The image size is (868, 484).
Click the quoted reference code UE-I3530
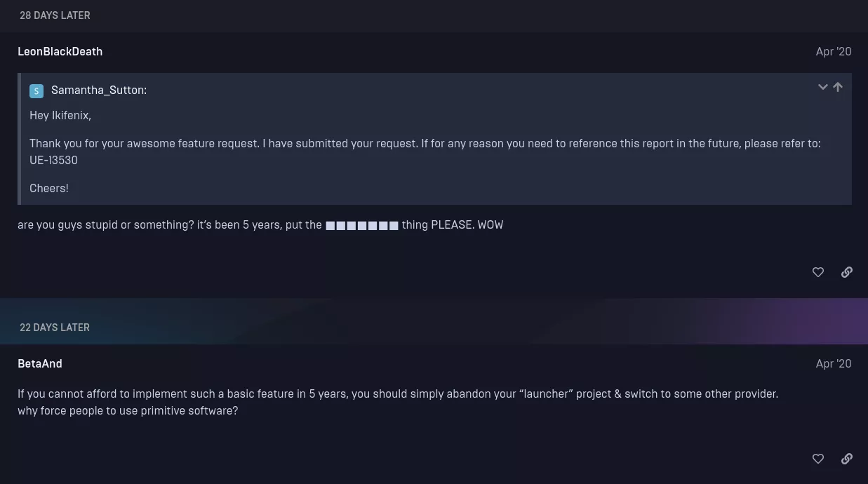click(53, 161)
